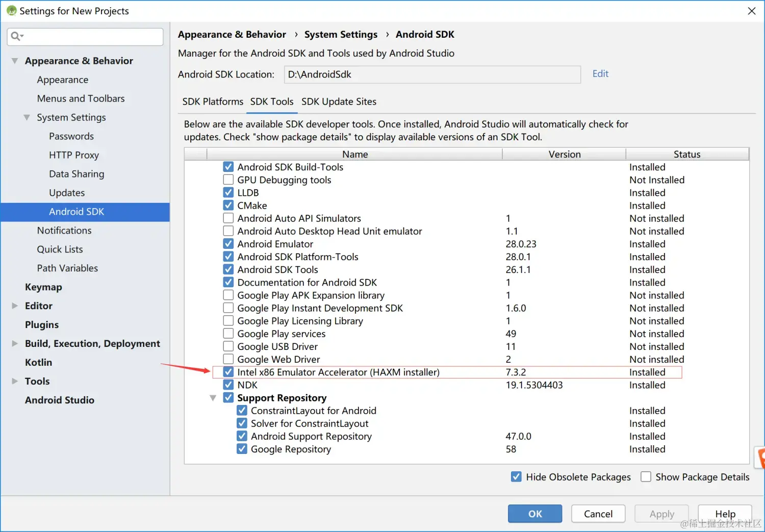
Task: Disable Hide Obsolete Packages checkbox
Action: tap(516, 476)
